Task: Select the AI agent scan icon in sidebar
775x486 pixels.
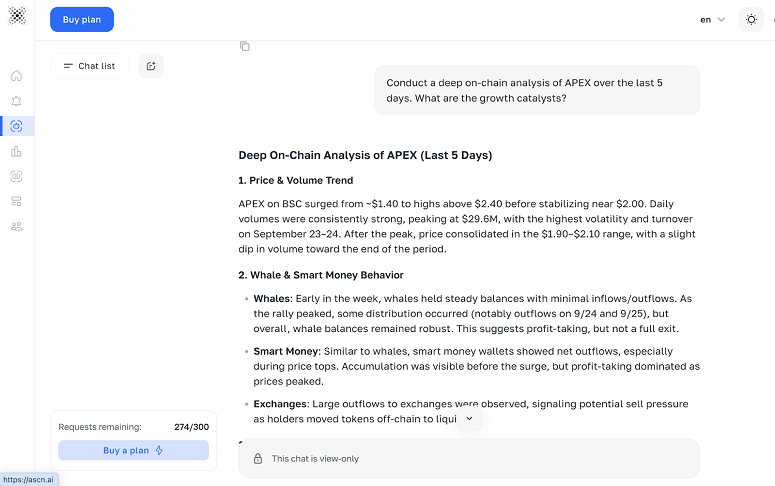Action: click(x=16, y=126)
